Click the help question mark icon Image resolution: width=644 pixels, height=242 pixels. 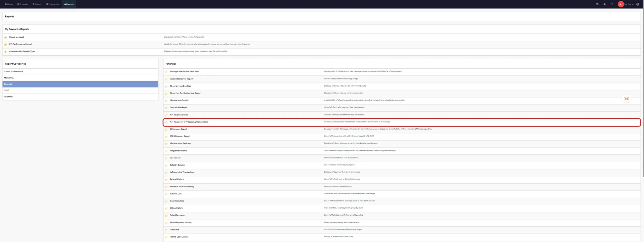click(x=638, y=4)
